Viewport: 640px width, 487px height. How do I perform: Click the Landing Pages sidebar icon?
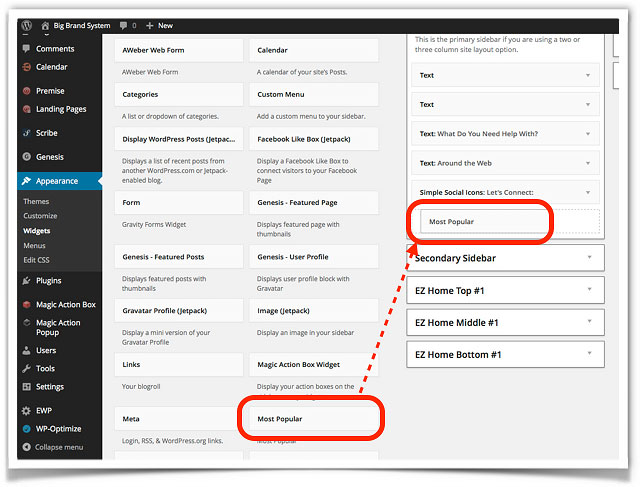click(27, 109)
